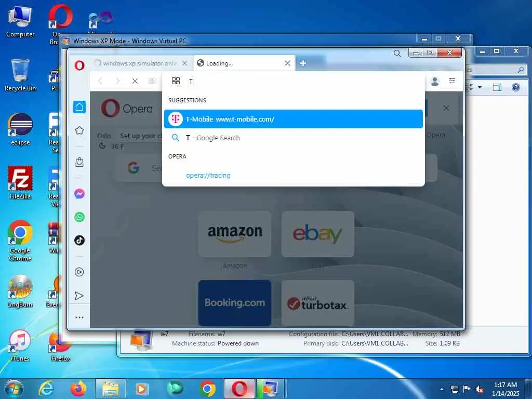532x399 pixels.
Task: Open clock showing 1:17 AM
Action: tap(506, 389)
